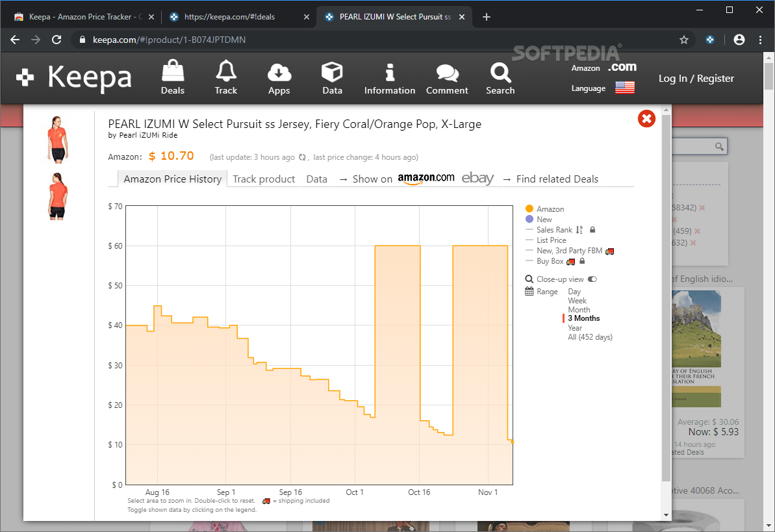Screen dimensions: 775x532
Task: Click the Keepa logo
Action: (x=74, y=78)
